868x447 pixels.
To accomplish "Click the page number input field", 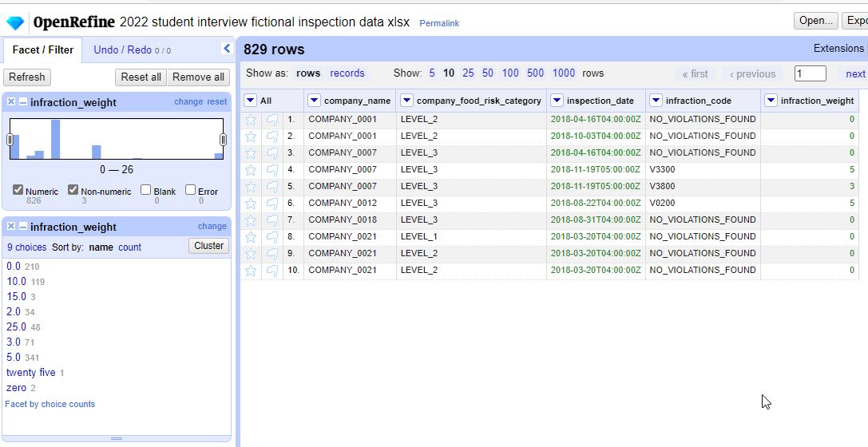I will point(811,73).
